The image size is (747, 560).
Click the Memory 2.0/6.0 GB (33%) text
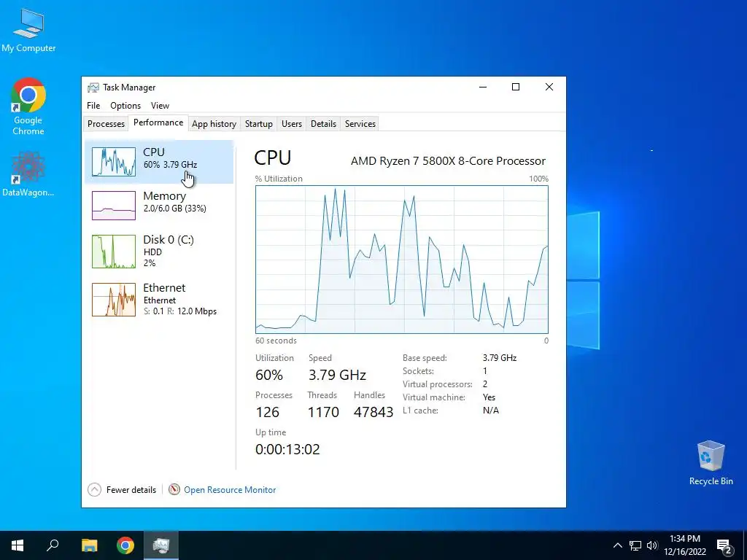point(175,209)
